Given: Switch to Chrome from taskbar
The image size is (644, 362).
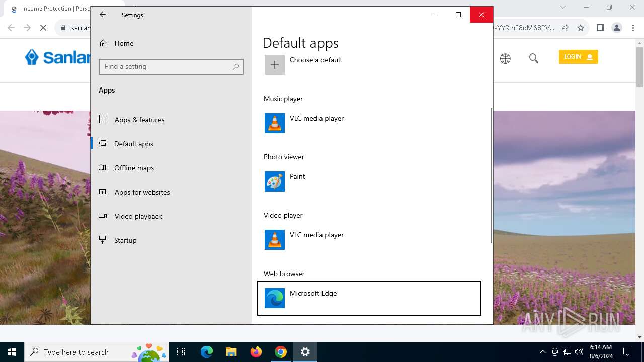Looking at the screenshot, I should [x=281, y=352].
